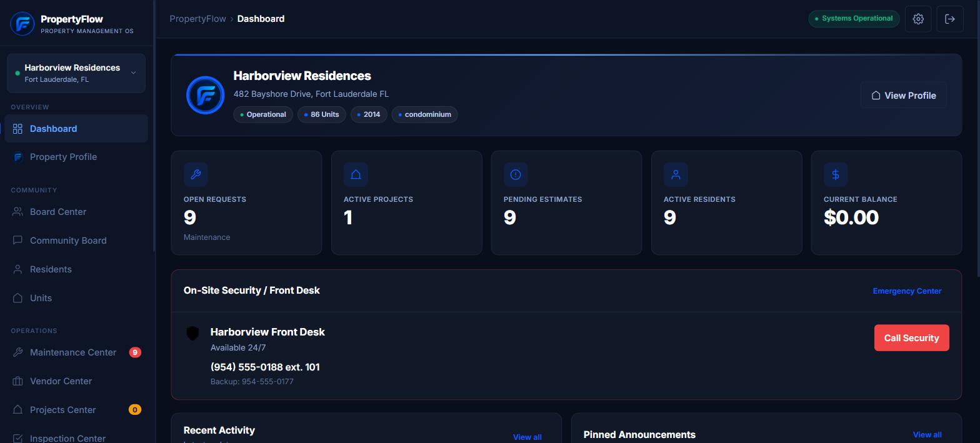Image resolution: width=980 pixels, height=443 pixels.
Task: Click the Board Center people icon
Action: 17,212
